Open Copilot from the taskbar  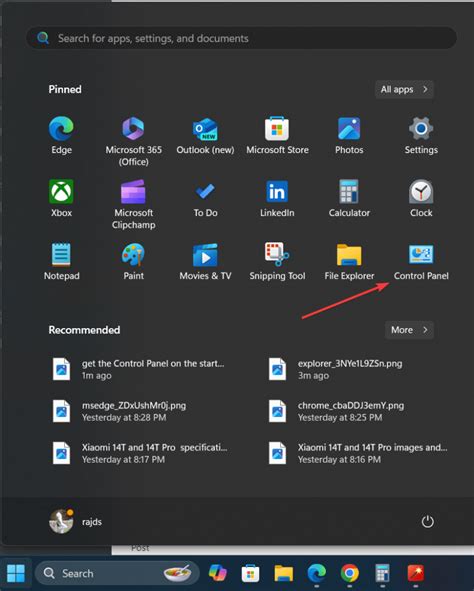(x=218, y=573)
